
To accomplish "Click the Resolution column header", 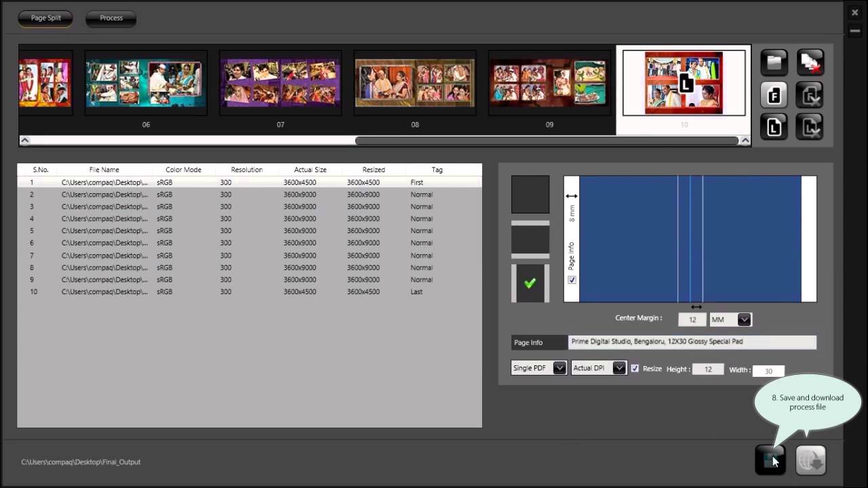I will click(247, 169).
